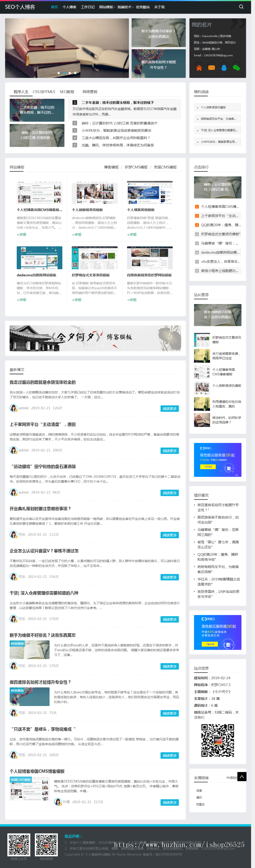Click the orange home icon in 我的名片

tap(199, 68)
